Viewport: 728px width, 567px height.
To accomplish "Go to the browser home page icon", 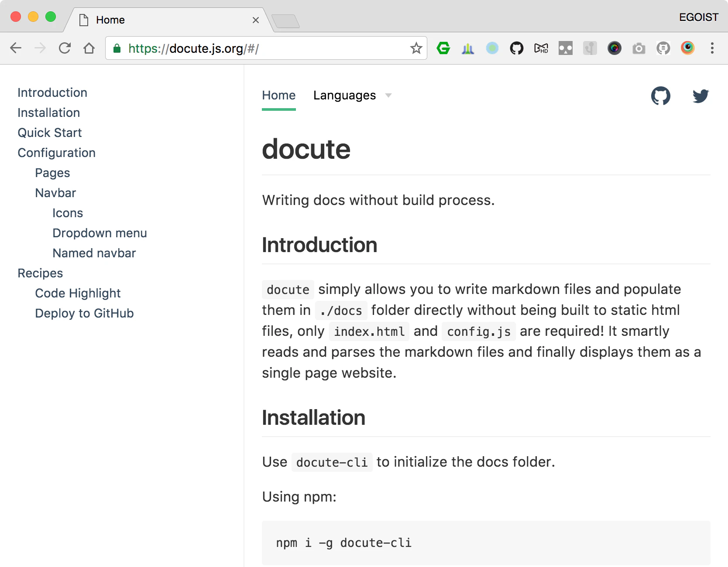I will (x=89, y=48).
